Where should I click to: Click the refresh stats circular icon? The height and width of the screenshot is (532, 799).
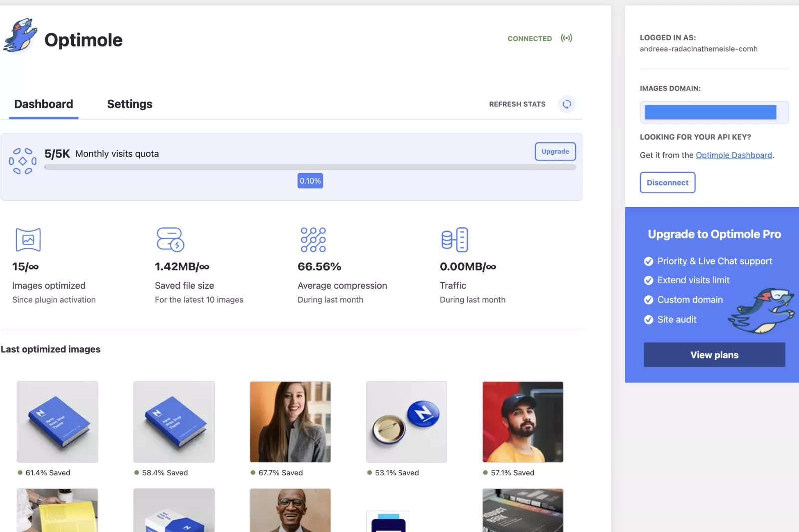[x=567, y=104]
